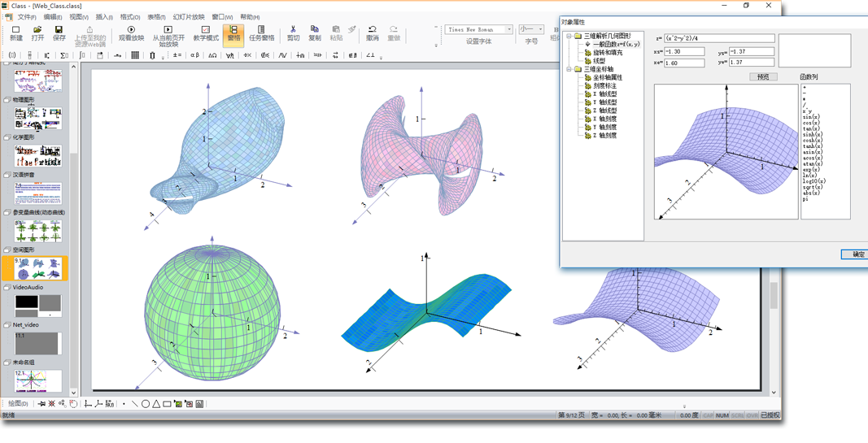Collapse the 三维解析几何图形 tree node

(x=569, y=37)
